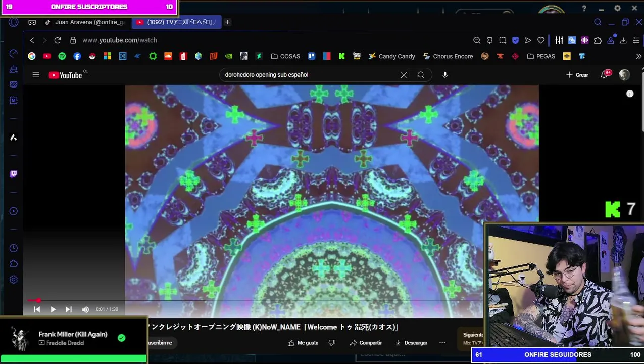
Task: Run the YouTube search magnifier
Action: pos(421,75)
